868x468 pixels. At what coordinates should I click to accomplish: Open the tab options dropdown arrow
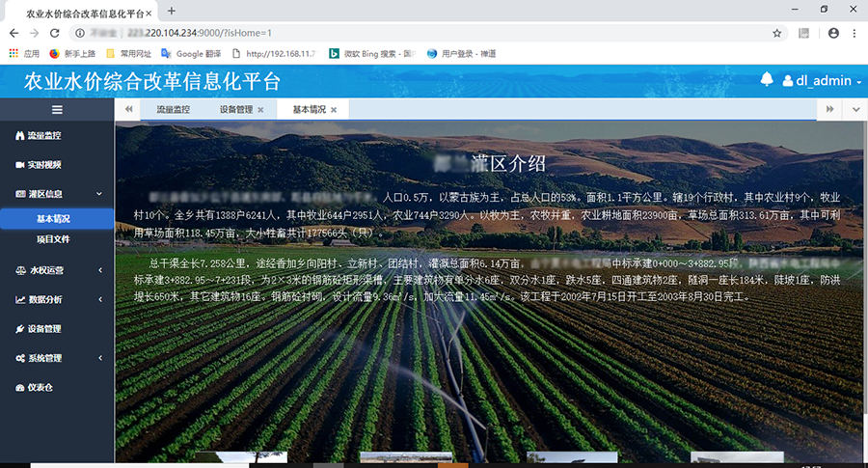(855, 110)
